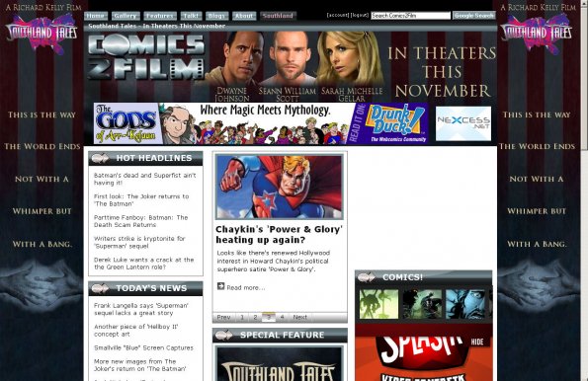588x381 pixels.
Task: Click the Southland Tales logo in right sidebar
Action: pos(537,34)
